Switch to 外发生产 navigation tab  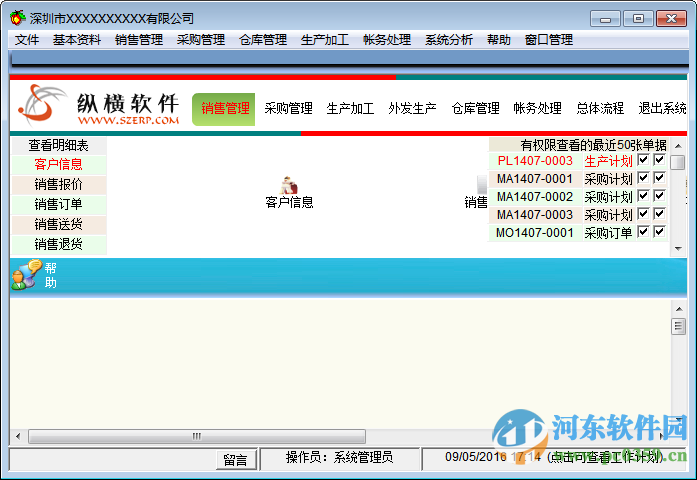[412, 108]
